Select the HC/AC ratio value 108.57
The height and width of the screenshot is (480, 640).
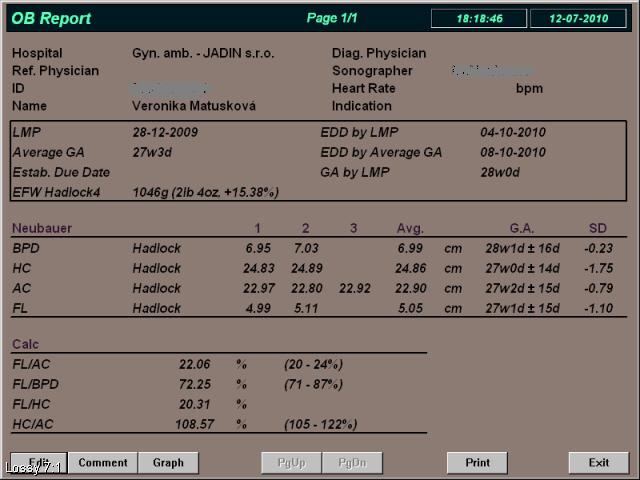194,424
